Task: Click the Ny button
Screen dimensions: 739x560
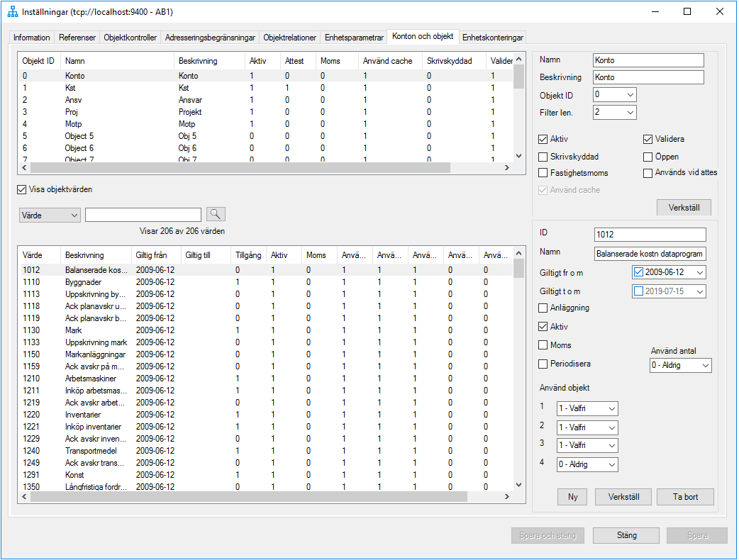Action: [572, 497]
